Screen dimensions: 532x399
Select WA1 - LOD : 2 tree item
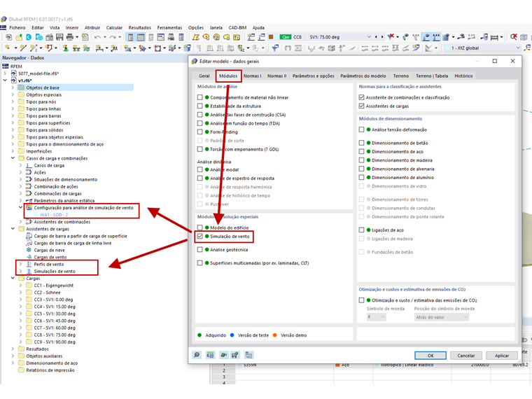click(54, 215)
